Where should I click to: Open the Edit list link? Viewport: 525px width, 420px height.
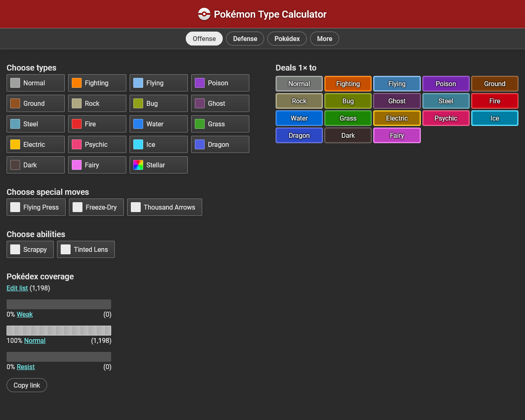[17, 288]
